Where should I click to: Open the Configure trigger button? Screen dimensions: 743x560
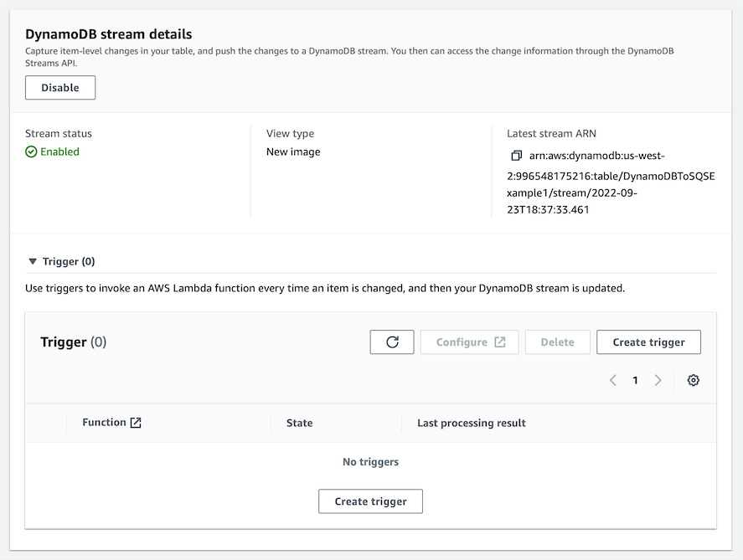[x=469, y=342]
